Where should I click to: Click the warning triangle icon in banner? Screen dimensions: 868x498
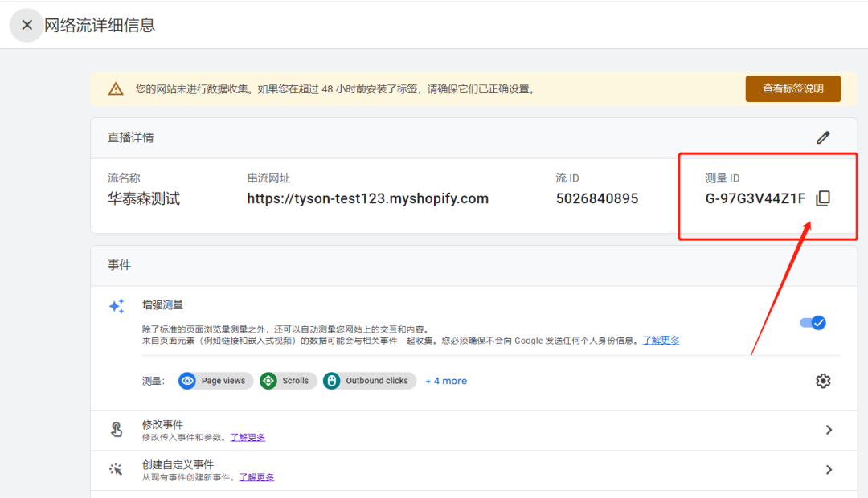(x=116, y=88)
